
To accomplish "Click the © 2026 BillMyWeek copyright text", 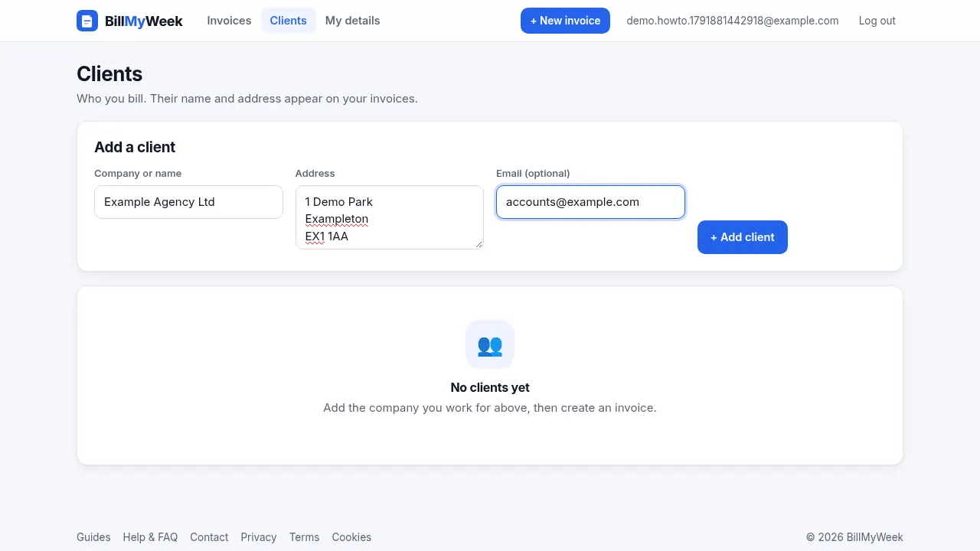I will (x=854, y=537).
